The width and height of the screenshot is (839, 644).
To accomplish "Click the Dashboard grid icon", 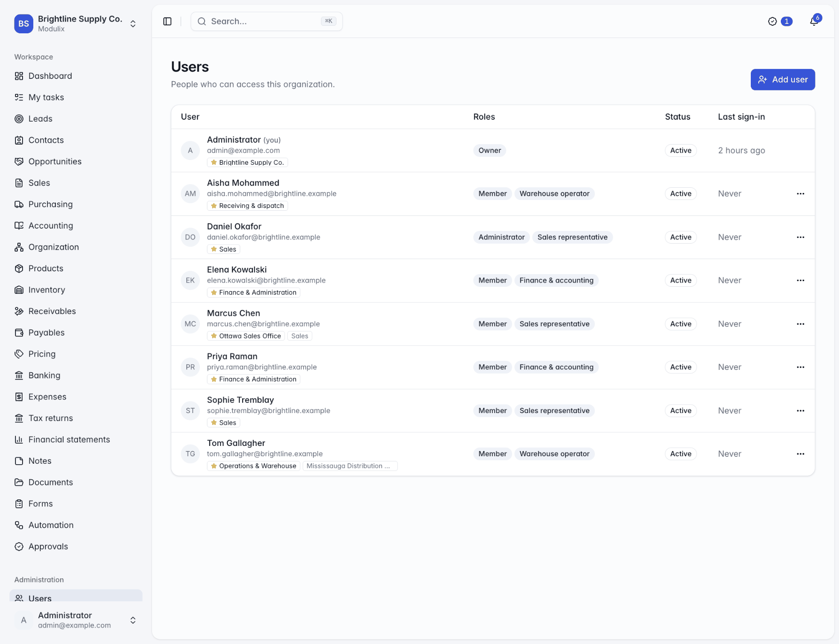I will (x=19, y=76).
